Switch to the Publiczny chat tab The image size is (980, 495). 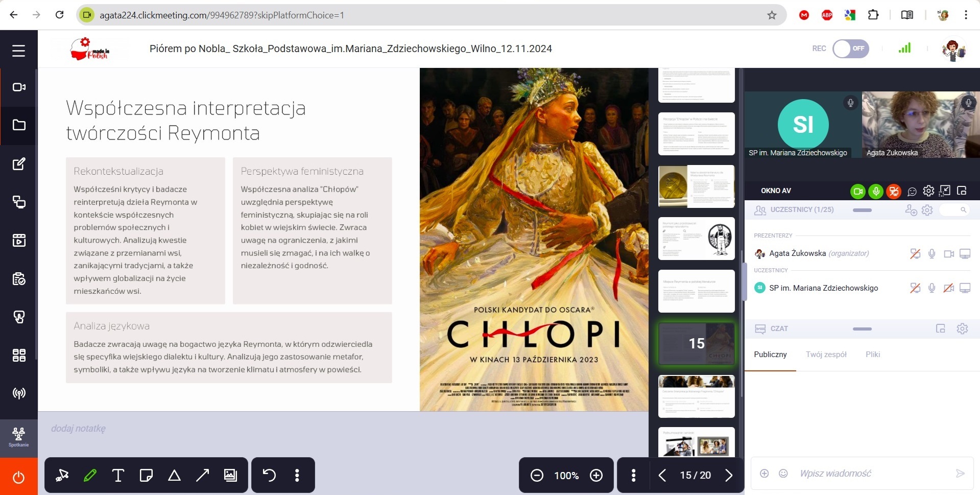[770, 355]
